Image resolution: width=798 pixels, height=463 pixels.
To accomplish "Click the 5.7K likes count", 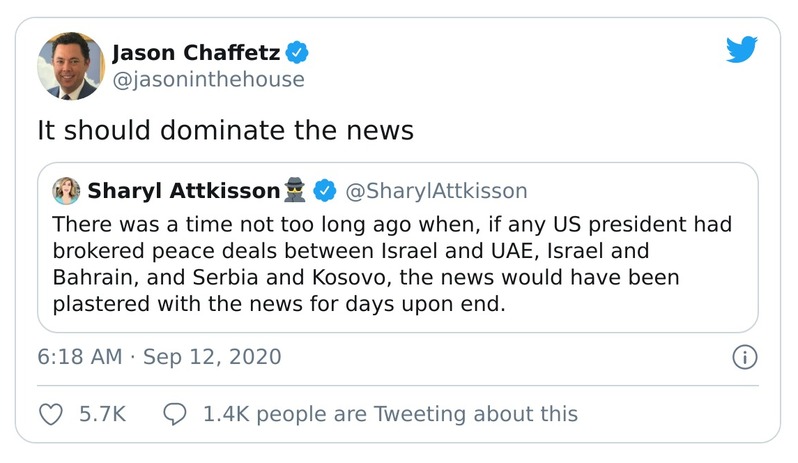I will coord(103,413).
